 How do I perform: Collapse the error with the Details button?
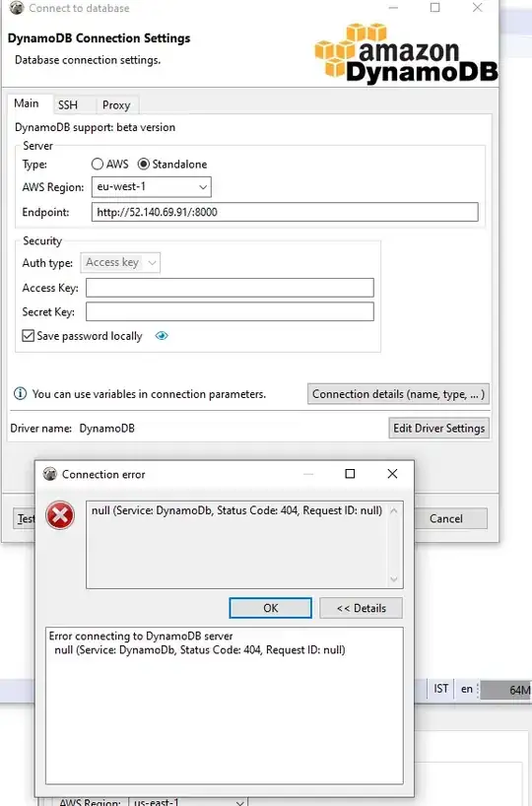362,608
